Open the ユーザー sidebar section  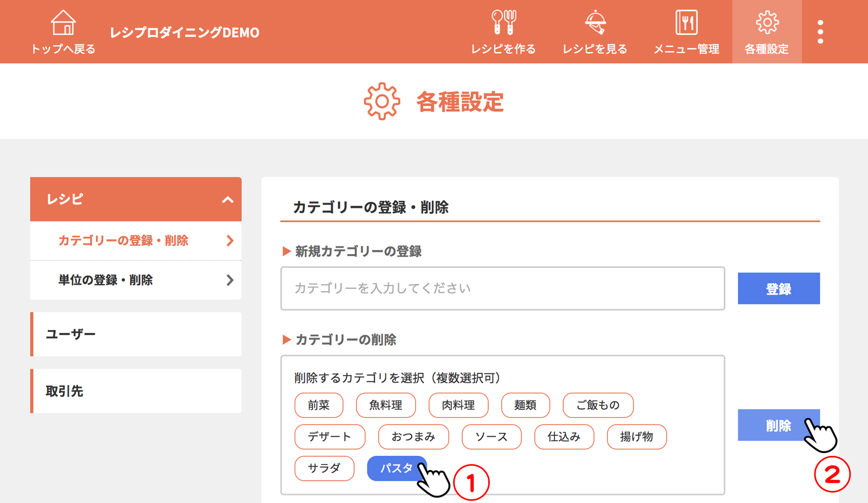click(136, 334)
